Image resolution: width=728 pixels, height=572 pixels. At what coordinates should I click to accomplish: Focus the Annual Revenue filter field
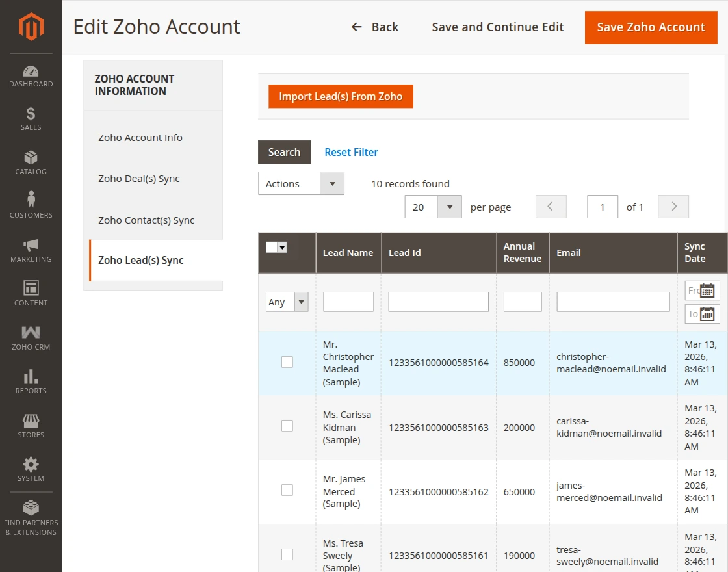click(523, 302)
